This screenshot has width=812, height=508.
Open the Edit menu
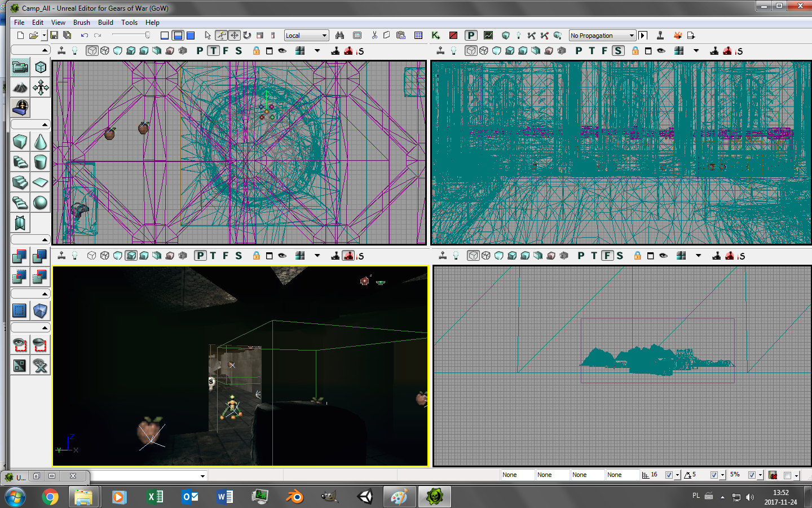pyautogui.click(x=38, y=23)
